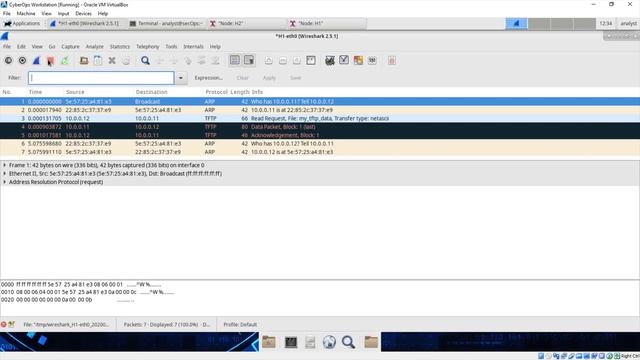
Task: Toggle packet list colorization
Action: [x=235, y=61]
